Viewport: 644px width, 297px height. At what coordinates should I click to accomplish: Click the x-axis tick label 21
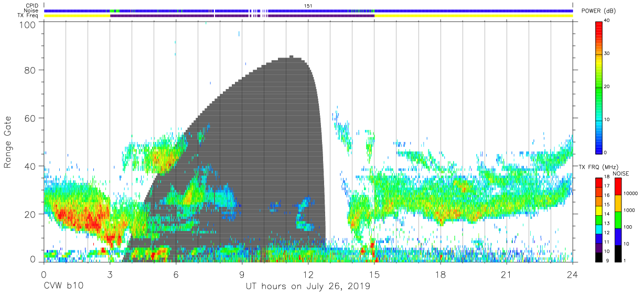tap(507, 274)
